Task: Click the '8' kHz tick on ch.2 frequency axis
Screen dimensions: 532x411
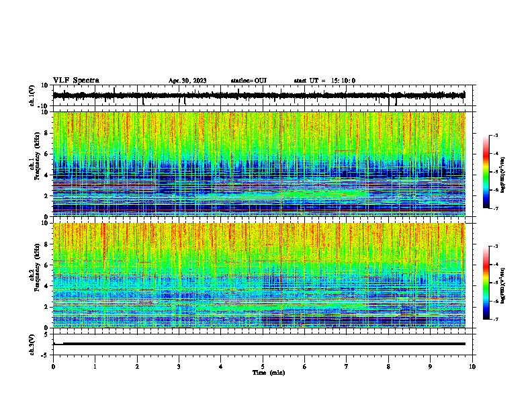Action: tap(47, 244)
